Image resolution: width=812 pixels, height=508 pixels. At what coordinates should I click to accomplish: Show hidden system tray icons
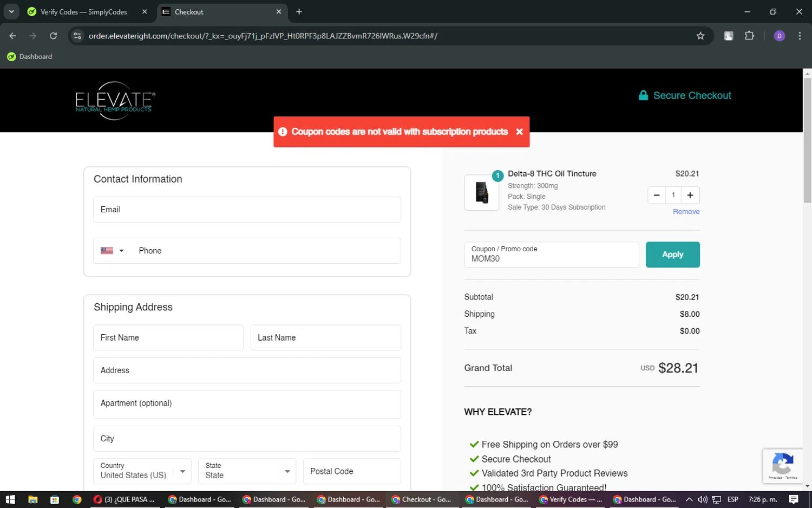coord(689,499)
